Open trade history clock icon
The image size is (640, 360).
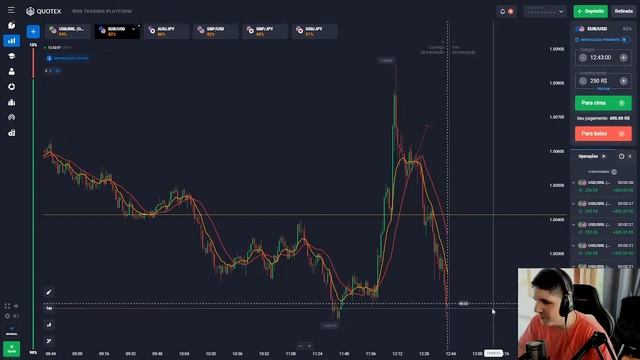(x=621, y=156)
